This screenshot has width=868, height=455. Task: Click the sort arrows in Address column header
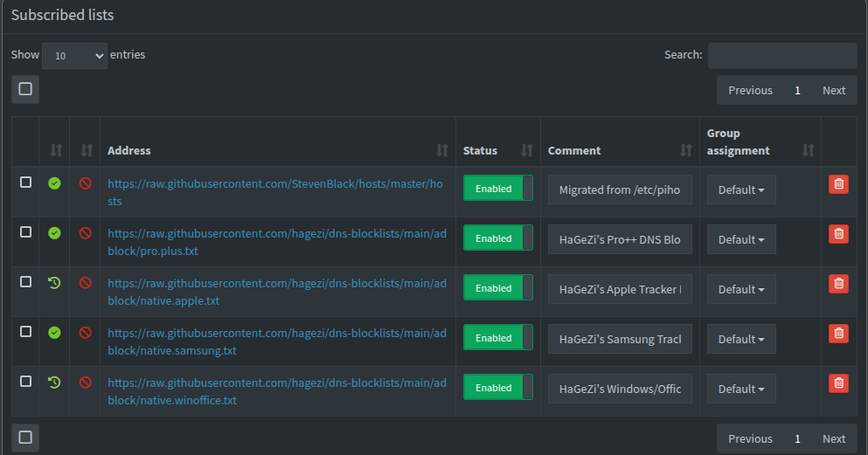[441, 150]
